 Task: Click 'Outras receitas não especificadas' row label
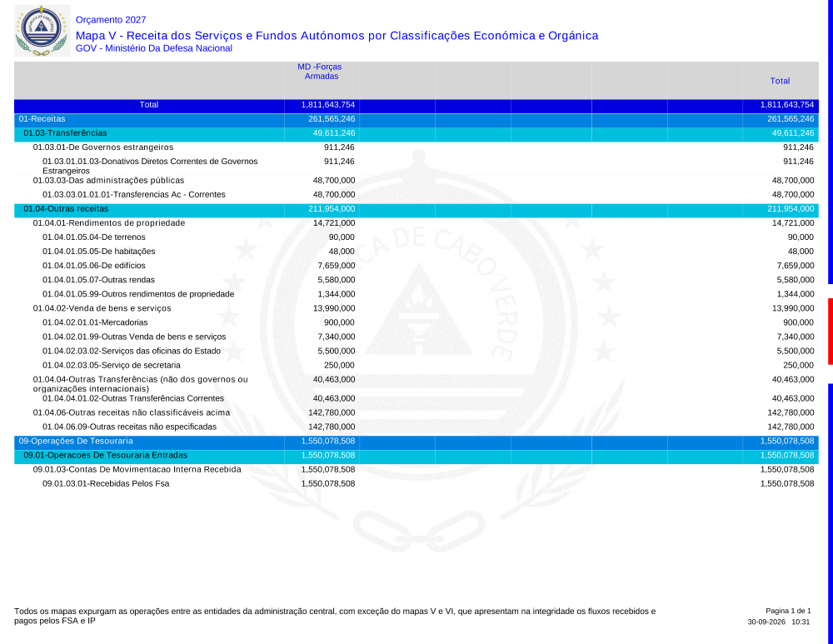[130, 427]
